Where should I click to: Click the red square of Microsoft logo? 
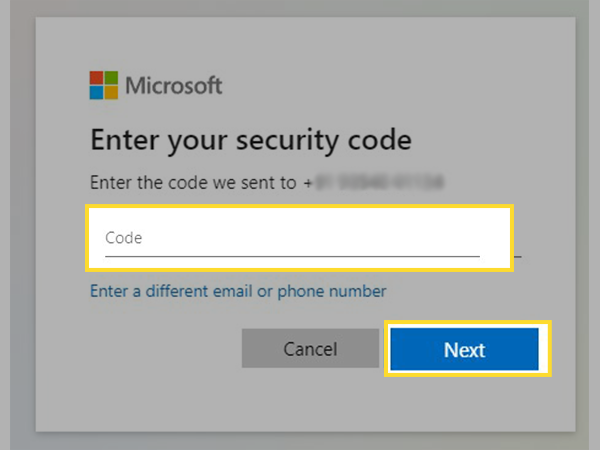pos(96,78)
